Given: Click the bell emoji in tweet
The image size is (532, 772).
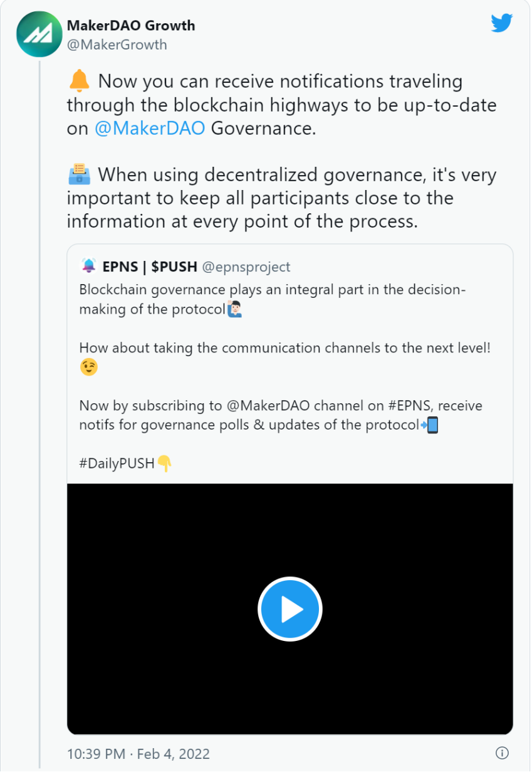Looking at the screenshot, I should [79, 81].
